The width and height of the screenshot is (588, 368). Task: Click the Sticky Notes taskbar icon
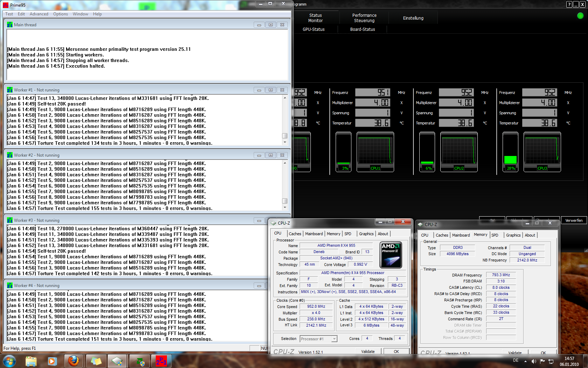coord(96,361)
